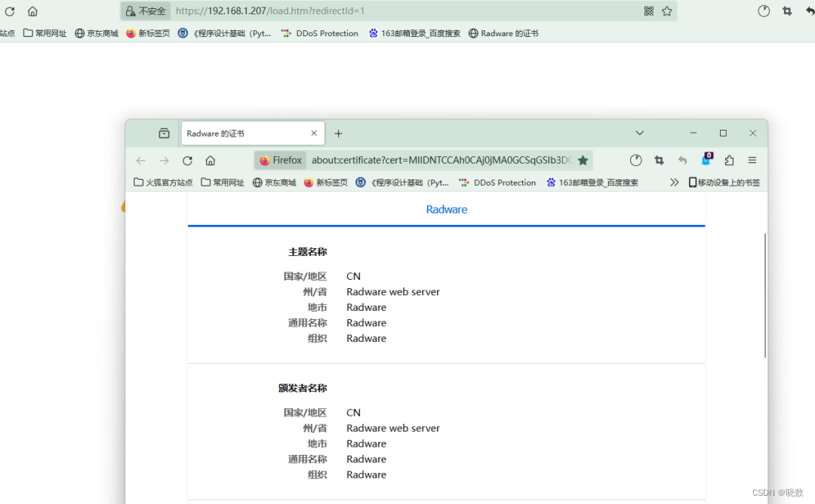Select the Radware certificate tab heading
The image size is (815, 504).
pos(447,210)
